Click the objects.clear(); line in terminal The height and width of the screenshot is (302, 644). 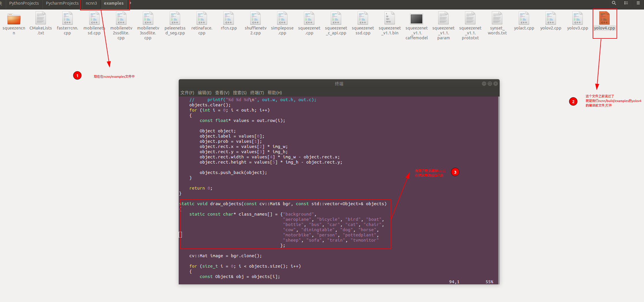coord(210,105)
